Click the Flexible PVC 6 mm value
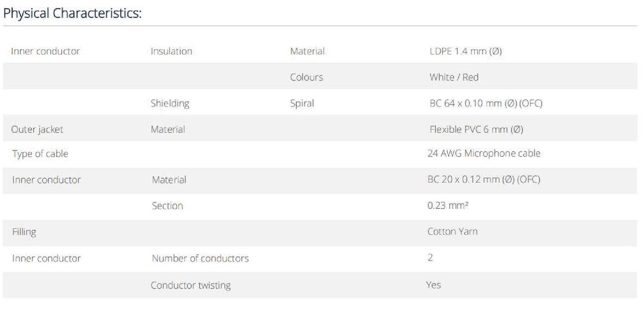The height and width of the screenshot is (310, 644). pos(476,130)
